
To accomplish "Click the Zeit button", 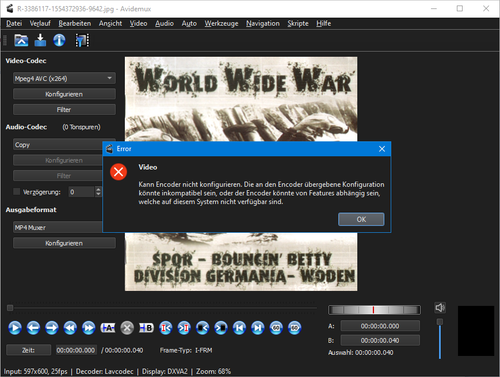I will pyautogui.click(x=28, y=350).
